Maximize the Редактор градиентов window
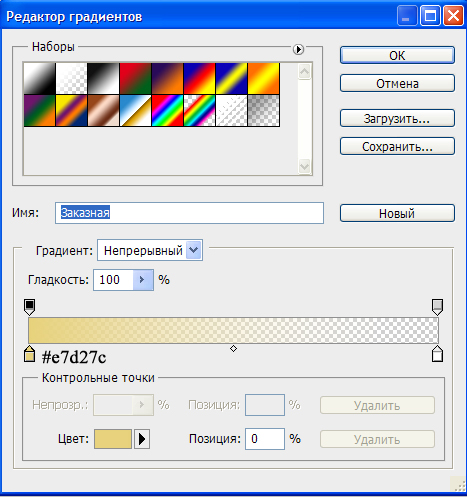 [x=430, y=16]
